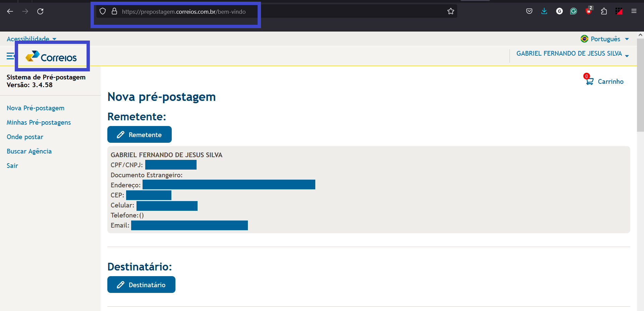
Task: Open the Pocket save icon
Action: point(529,11)
